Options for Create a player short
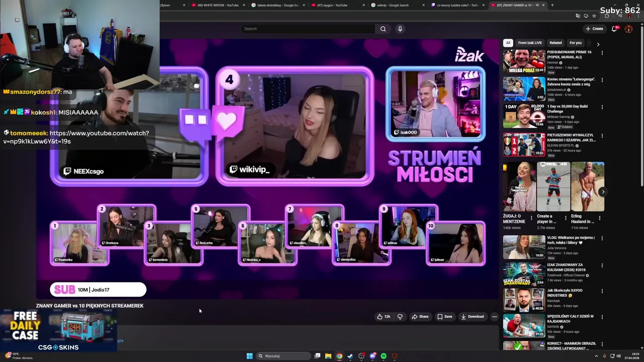Viewport: 644px width, 362px height. pos(566,218)
